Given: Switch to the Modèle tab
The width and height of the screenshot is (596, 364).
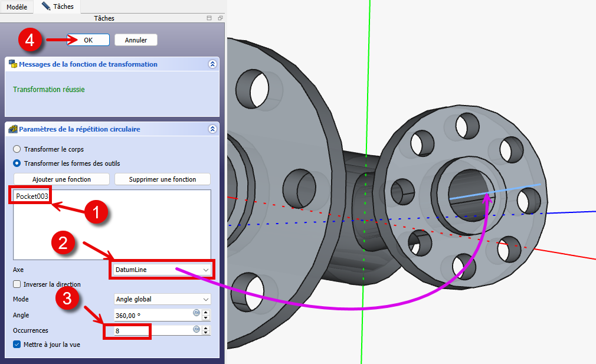Looking at the screenshot, I should click(17, 6).
